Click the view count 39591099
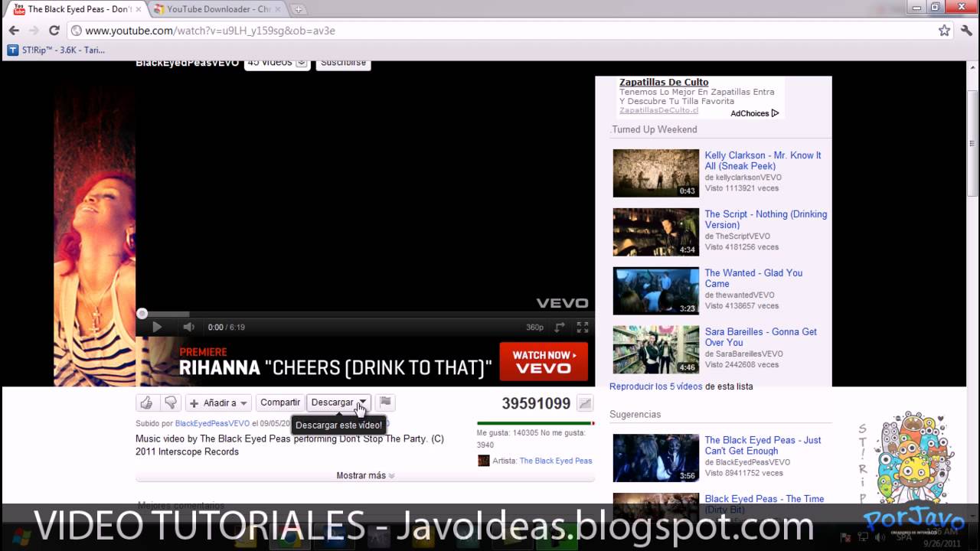Image resolution: width=980 pixels, height=551 pixels. [x=536, y=403]
